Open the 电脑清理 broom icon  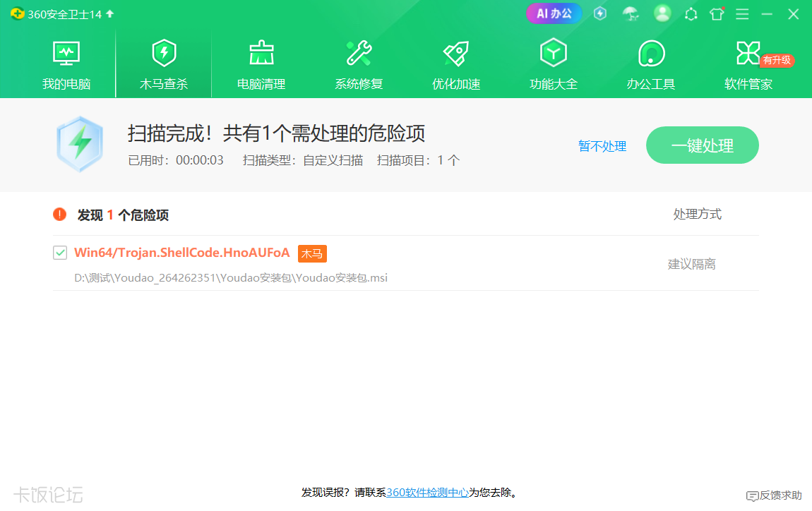(x=261, y=54)
